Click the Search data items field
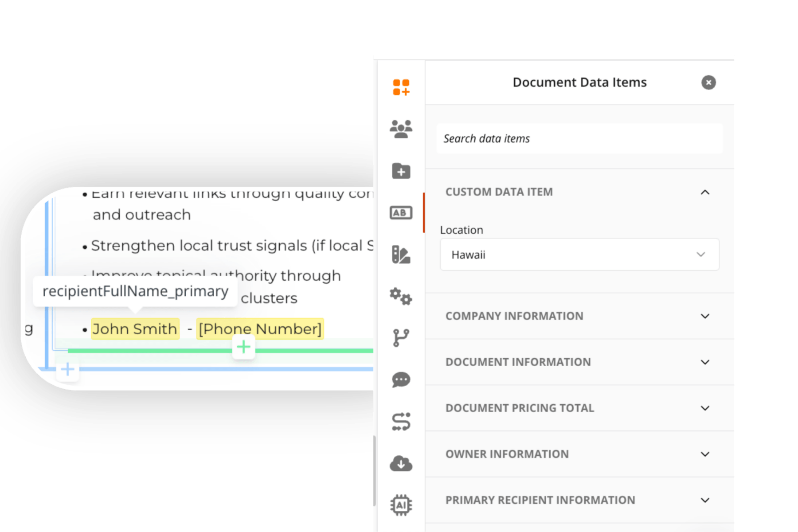Image resolution: width=798 pixels, height=532 pixels. point(579,139)
